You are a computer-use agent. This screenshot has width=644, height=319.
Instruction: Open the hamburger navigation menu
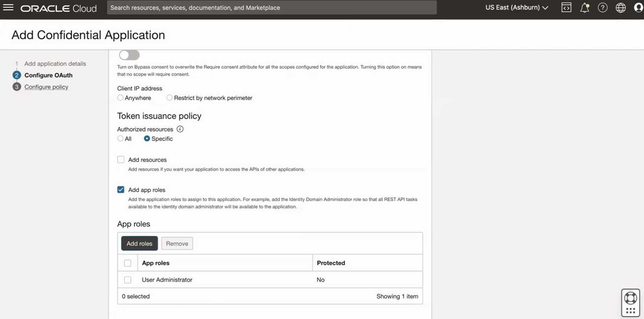click(8, 7)
